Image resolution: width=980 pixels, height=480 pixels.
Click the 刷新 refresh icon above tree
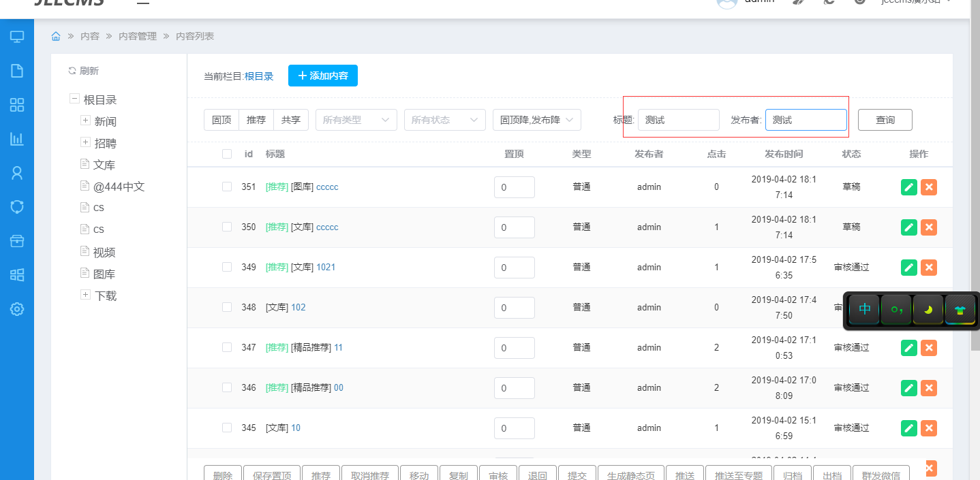(72, 71)
